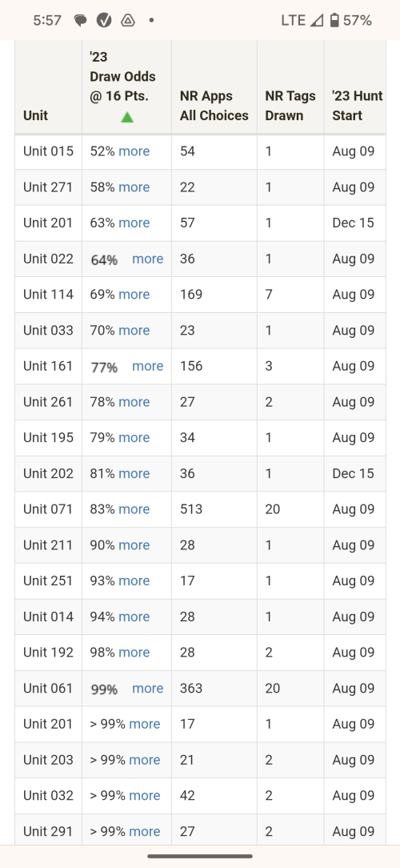The image size is (400, 868).
Task: Click more next to Unit 203
Action: pyautogui.click(x=144, y=759)
